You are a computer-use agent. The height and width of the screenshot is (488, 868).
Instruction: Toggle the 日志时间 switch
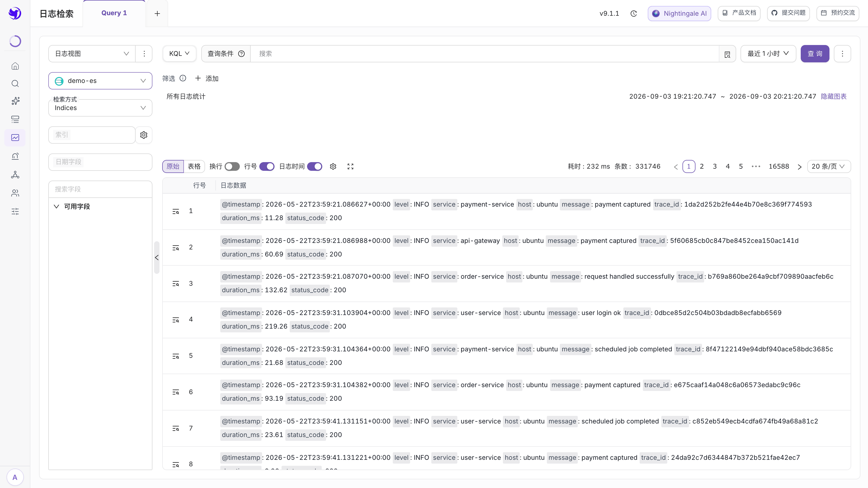[x=315, y=166]
